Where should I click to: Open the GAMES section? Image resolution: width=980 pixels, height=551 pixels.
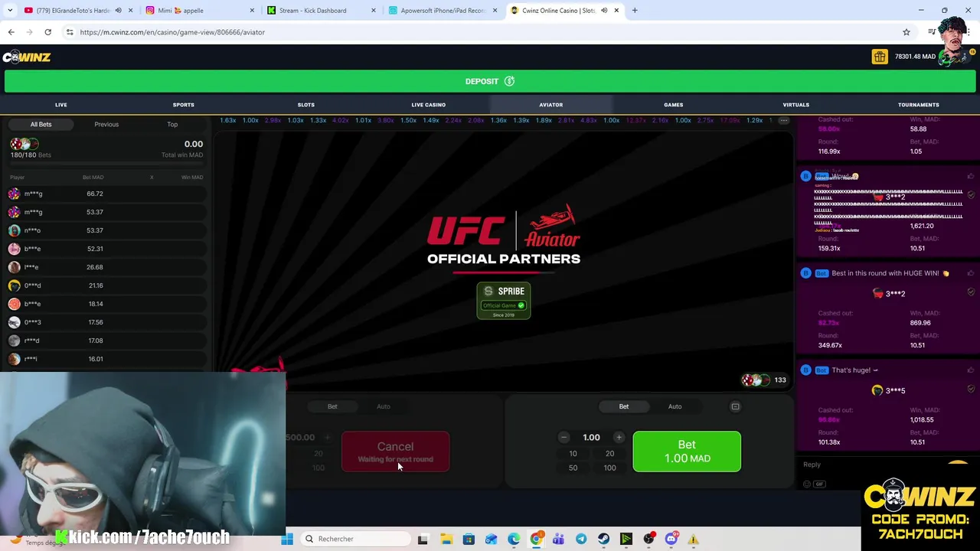tap(674, 105)
